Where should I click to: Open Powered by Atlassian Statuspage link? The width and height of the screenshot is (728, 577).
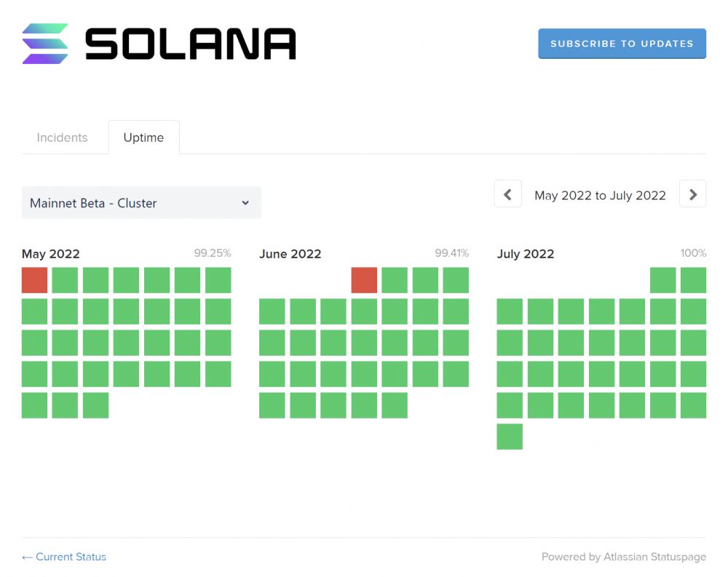point(624,557)
